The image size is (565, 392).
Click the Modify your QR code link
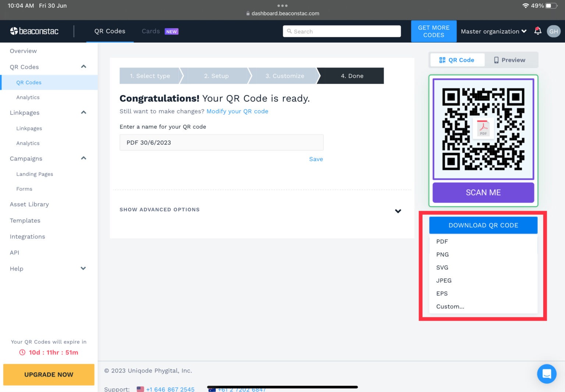237,111
